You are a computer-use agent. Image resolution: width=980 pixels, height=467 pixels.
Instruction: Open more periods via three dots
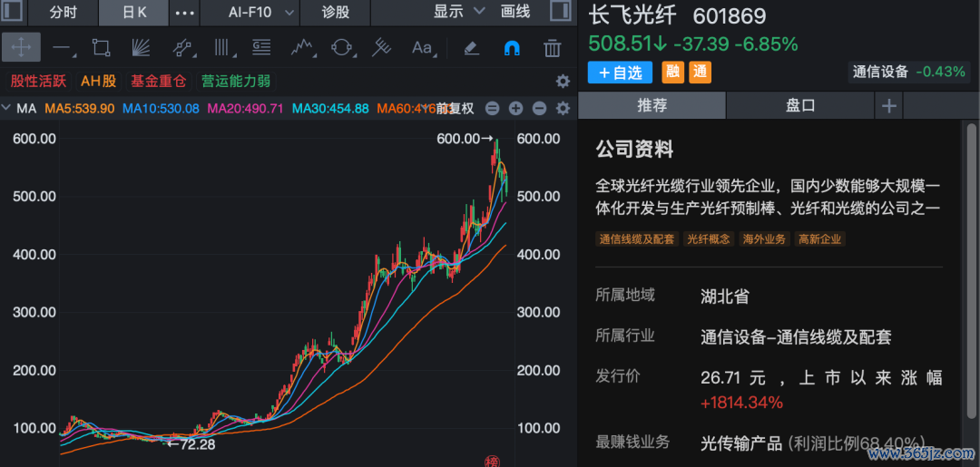[x=184, y=13]
